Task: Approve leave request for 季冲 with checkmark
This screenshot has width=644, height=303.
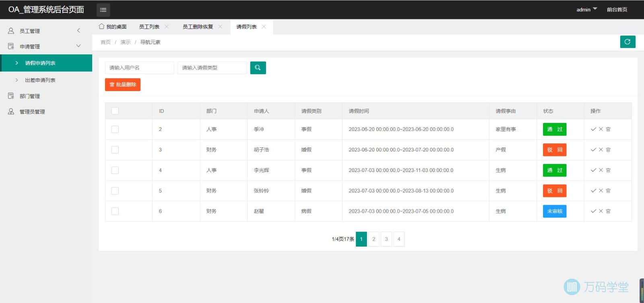Action: 593,129
